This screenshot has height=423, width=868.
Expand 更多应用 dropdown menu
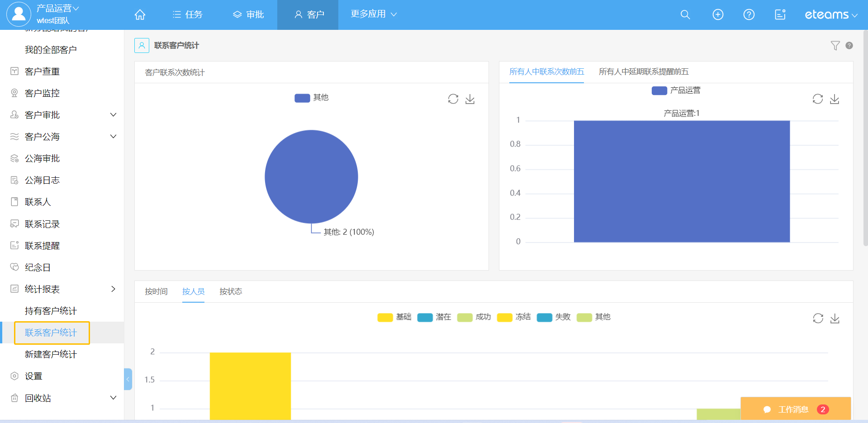click(x=373, y=14)
